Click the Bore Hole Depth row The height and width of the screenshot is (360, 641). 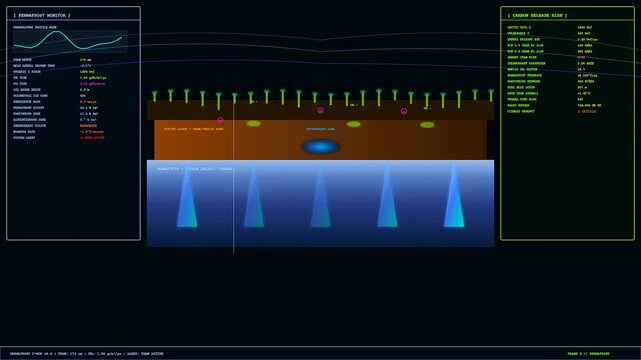click(547, 87)
